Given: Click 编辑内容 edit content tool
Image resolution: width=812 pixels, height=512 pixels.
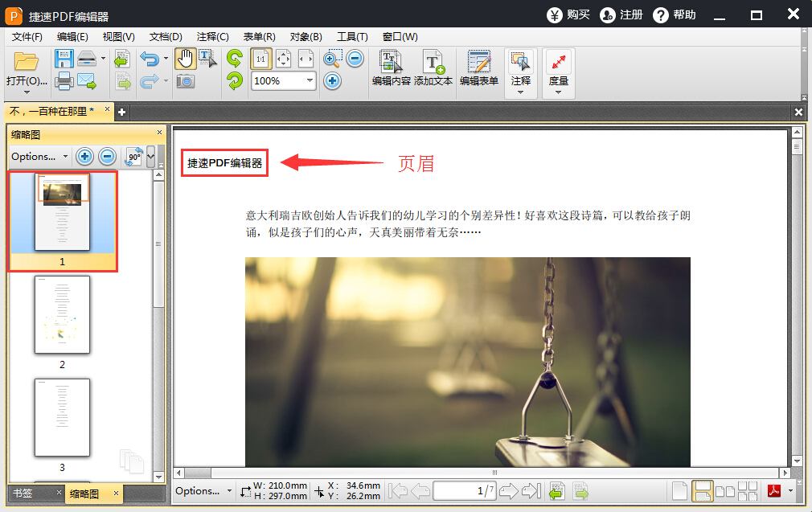Looking at the screenshot, I should [391, 68].
